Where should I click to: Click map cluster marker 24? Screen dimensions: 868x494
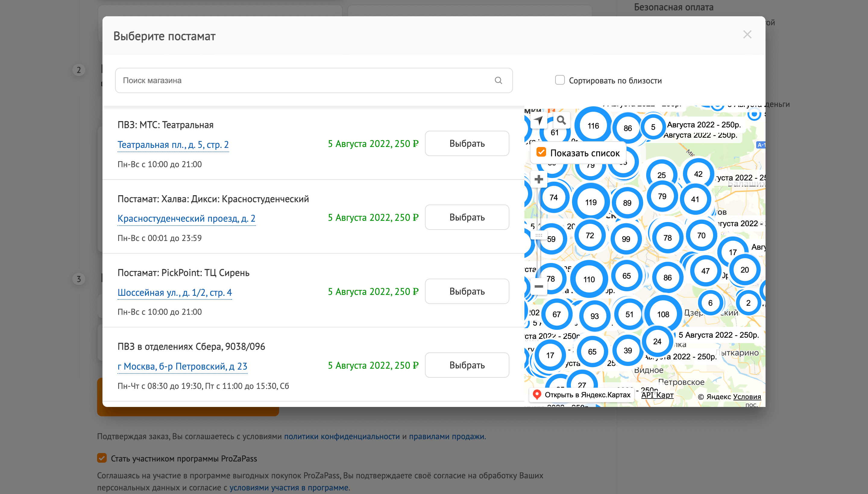pyautogui.click(x=657, y=341)
